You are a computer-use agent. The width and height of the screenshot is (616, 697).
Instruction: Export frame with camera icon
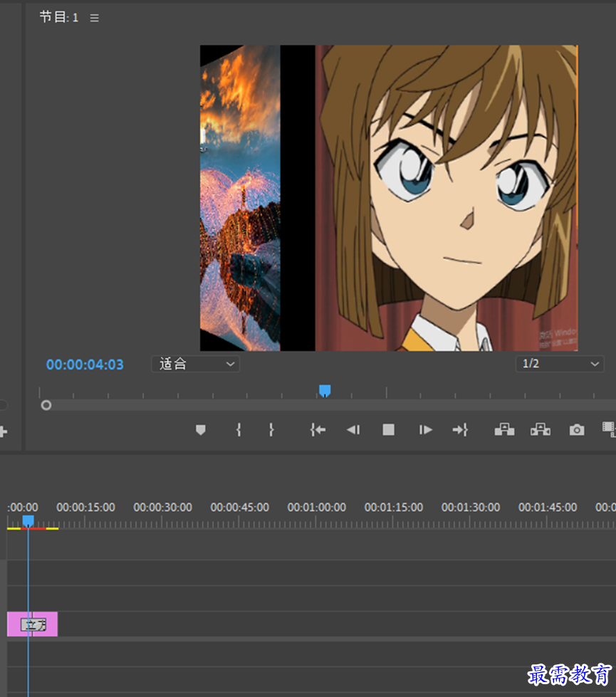coord(577,430)
